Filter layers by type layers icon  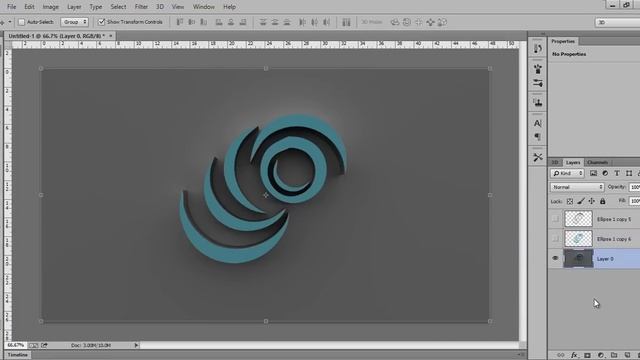(617, 173)
